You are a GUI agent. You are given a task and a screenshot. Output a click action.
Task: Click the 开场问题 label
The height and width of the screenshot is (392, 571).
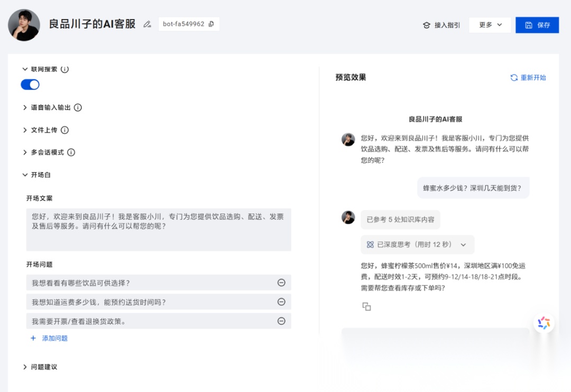coord(39,264)
